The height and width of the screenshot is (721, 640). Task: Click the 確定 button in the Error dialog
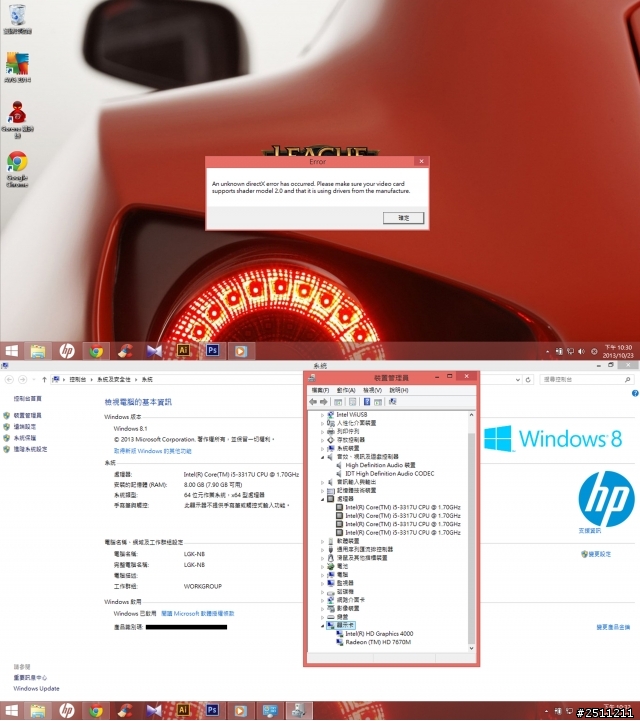coord(403,218)
